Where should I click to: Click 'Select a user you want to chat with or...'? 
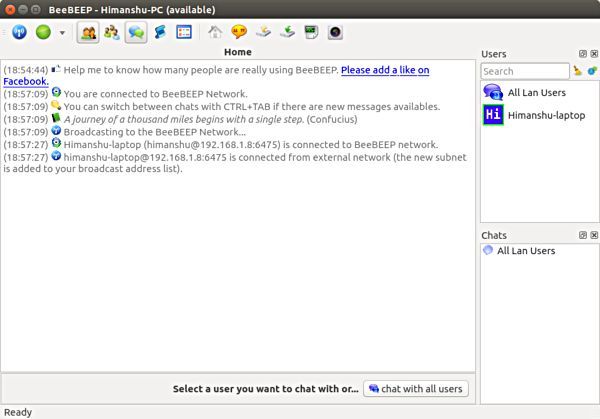pyautogui.click(x=266, y=389)
